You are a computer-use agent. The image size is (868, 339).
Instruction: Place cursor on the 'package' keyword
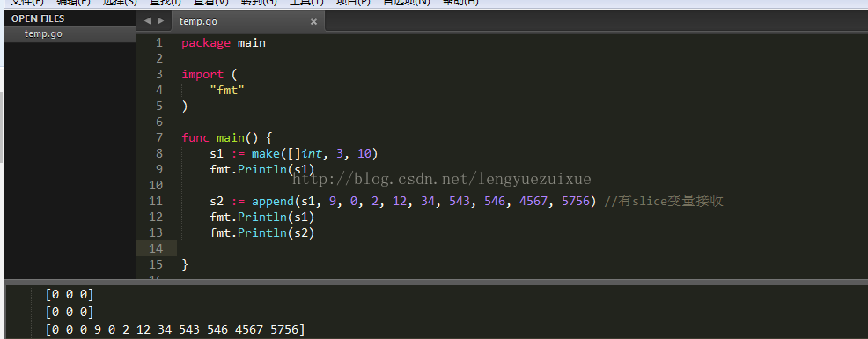[x=206, y=42]
